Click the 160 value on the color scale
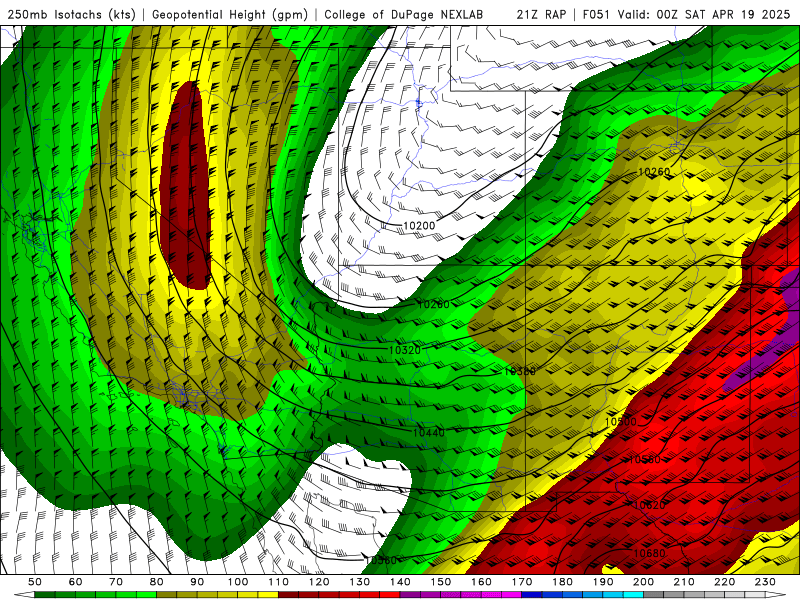 click(481, 582)
